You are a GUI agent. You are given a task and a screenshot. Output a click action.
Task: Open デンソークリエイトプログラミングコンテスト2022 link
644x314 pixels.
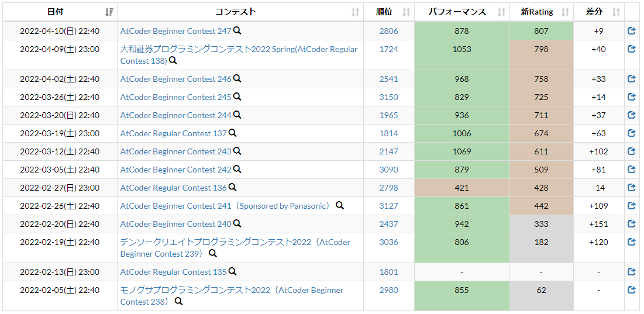(x=235, y=248)
